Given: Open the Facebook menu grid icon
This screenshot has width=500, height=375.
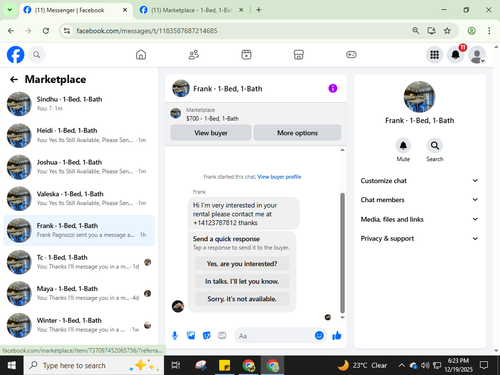Looking at the screenshot, I should coord(434,55).
